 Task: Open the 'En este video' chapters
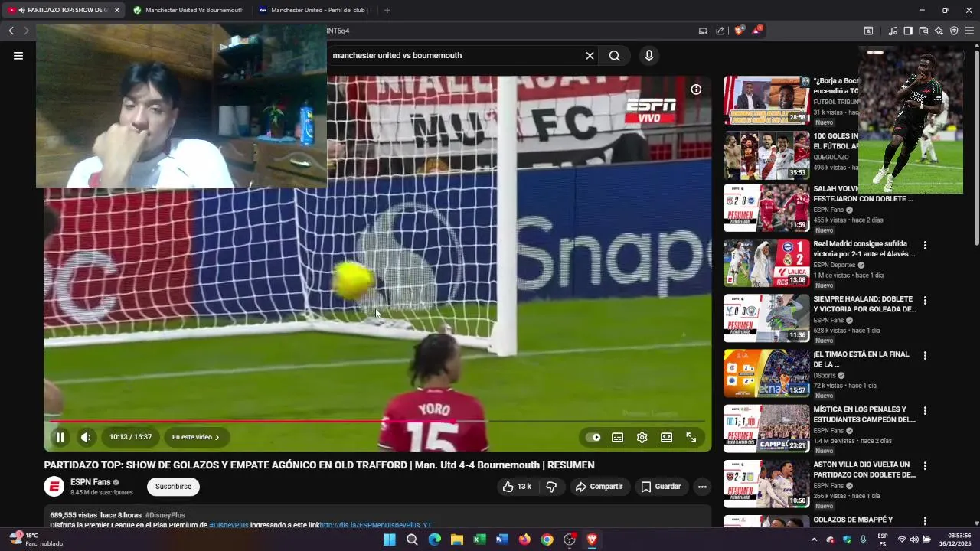click(196, 437)
